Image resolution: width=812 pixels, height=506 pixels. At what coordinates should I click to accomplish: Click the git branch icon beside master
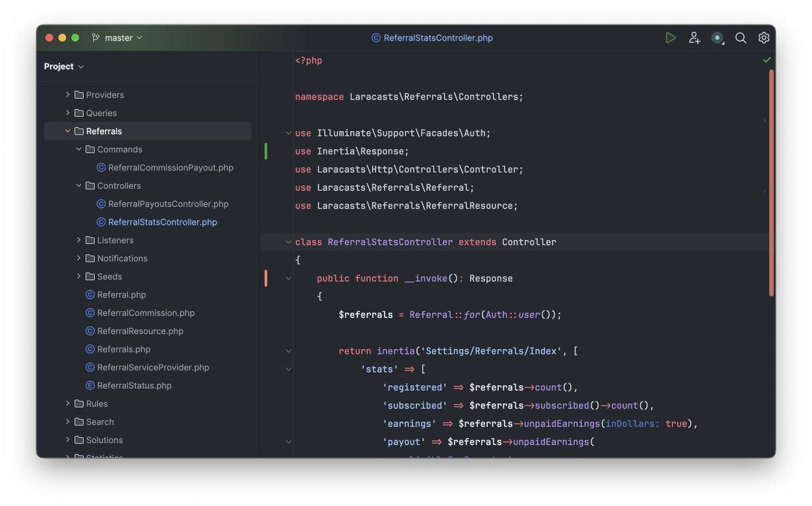tap(95, 38)
